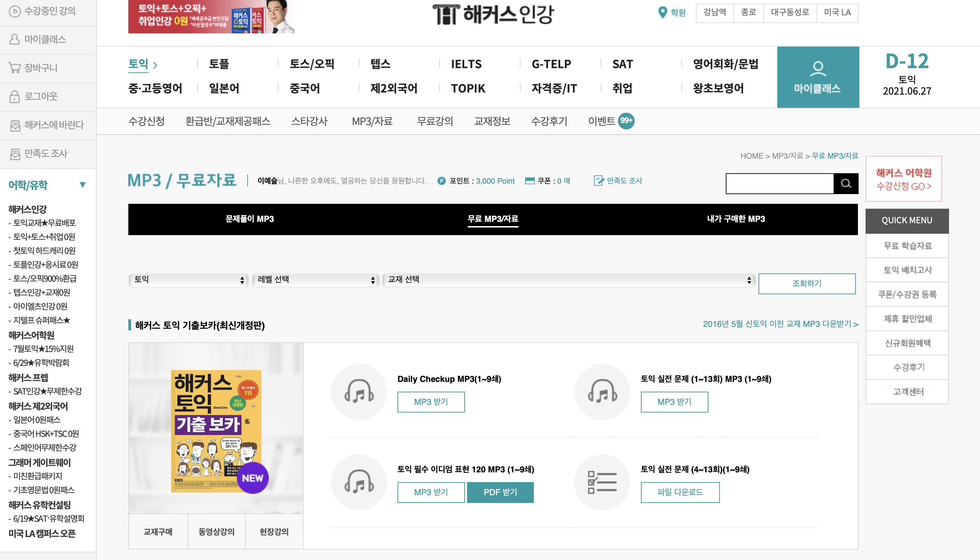Click headphone icon for 토익 실전 문제 (1~13회) MP3
The width and height of the screenshot is (980, 560).
pyautogui.click(x=602, y=392)
